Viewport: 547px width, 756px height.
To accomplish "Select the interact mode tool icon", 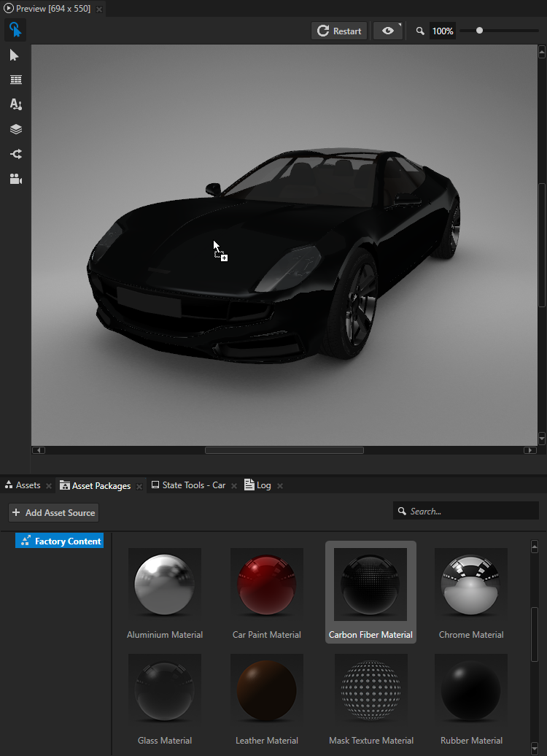I will click(x=15, y=30).
